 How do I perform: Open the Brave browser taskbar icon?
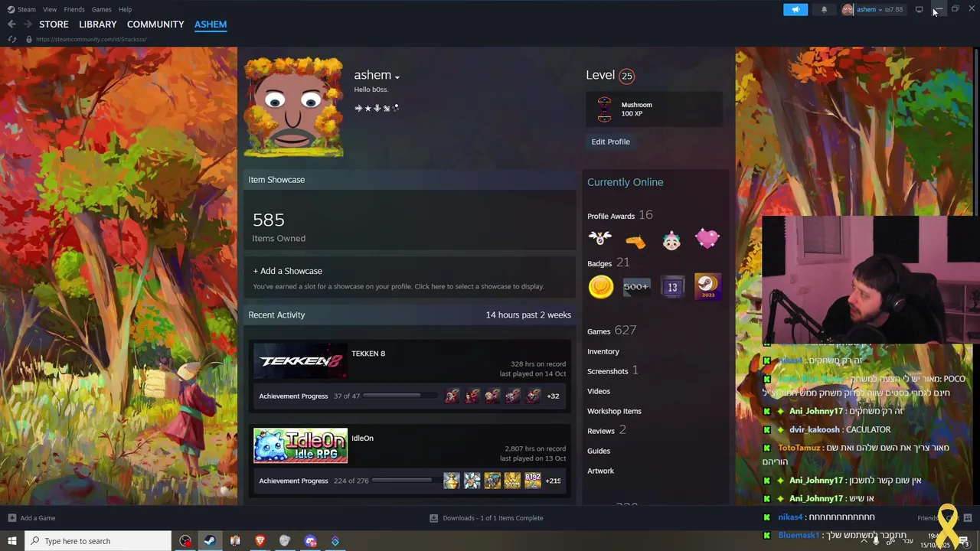[260, 541]
